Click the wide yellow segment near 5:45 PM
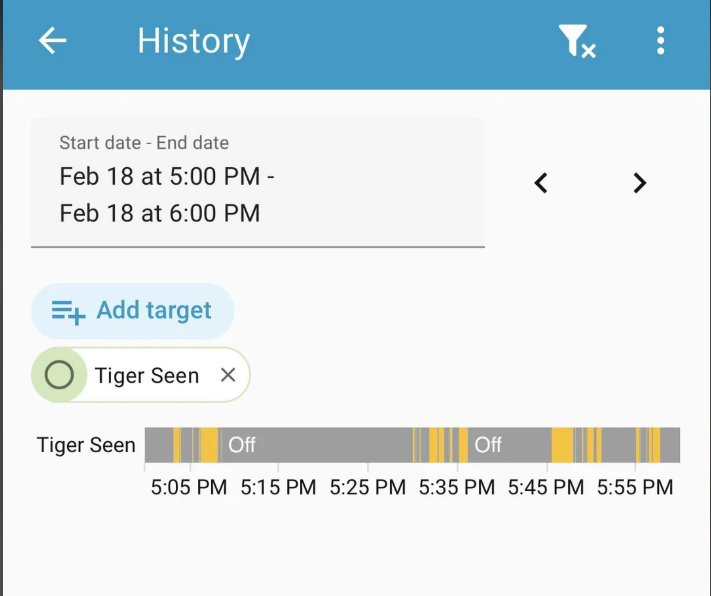This screenshot has width=711, height=596. click(563, 445)
